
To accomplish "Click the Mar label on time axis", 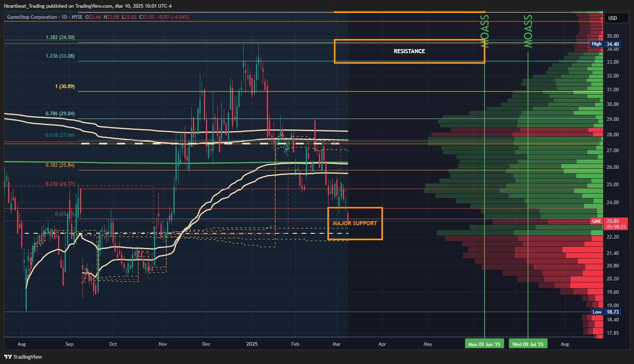I will (x=336, y=344).
